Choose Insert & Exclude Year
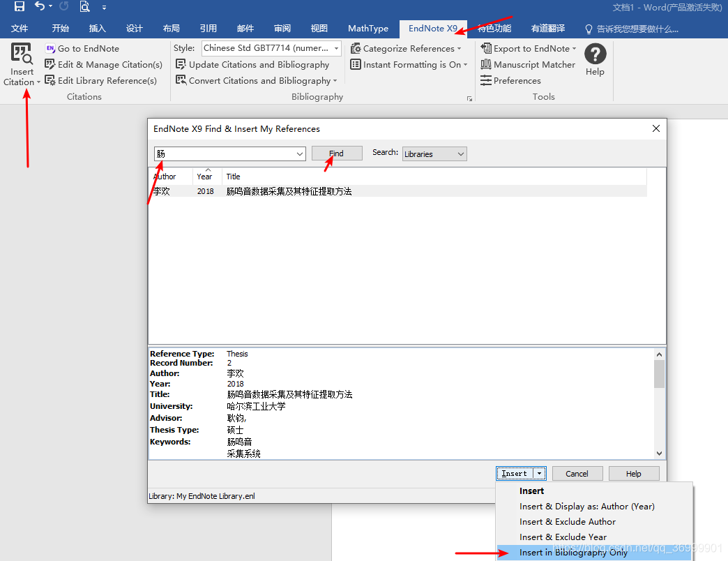The width and height of the screenshot is (728, 561). click(594, 537)
